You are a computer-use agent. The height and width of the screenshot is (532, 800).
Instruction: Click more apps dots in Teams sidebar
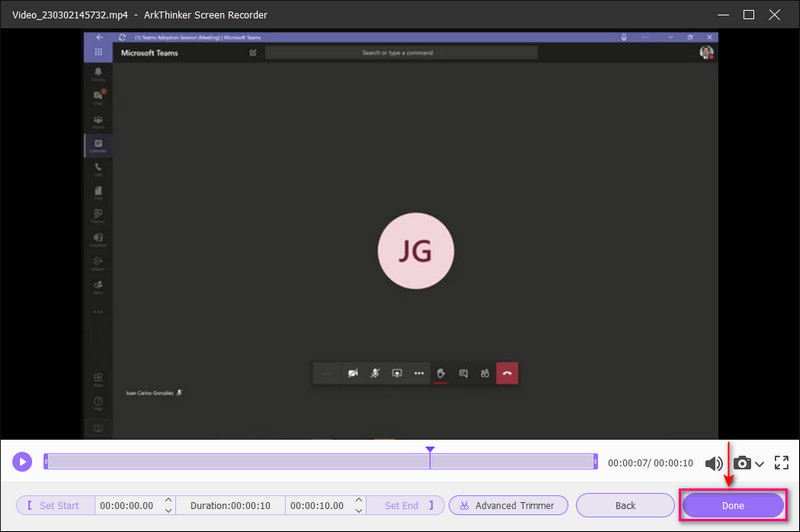pyautogui.click(x=98, y=312)
